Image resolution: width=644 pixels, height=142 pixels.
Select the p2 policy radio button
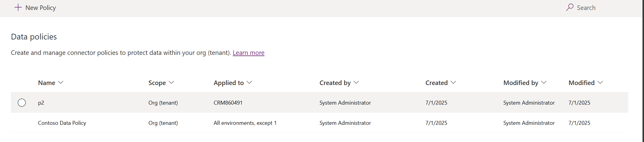(22, 103)
